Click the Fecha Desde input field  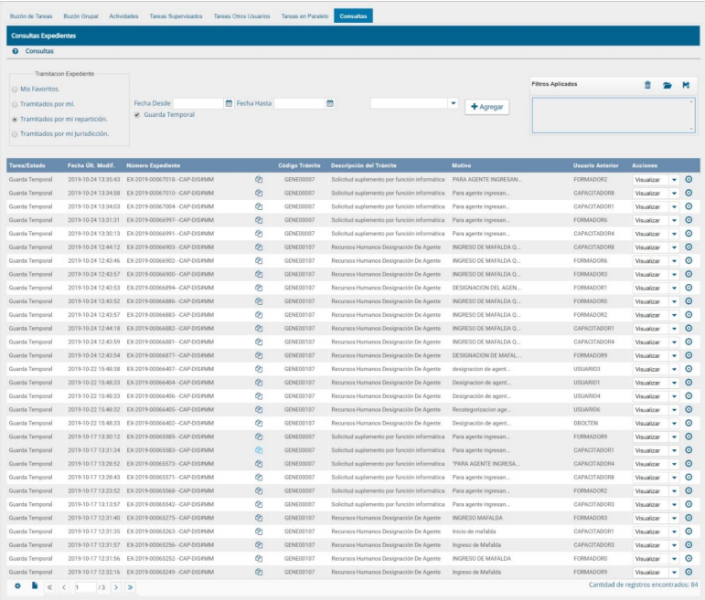click(198, 103)
